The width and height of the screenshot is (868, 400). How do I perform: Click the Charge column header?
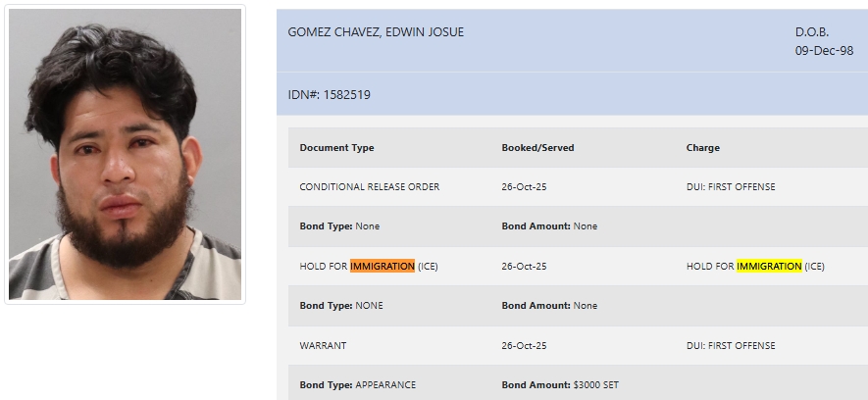(702, 148)
